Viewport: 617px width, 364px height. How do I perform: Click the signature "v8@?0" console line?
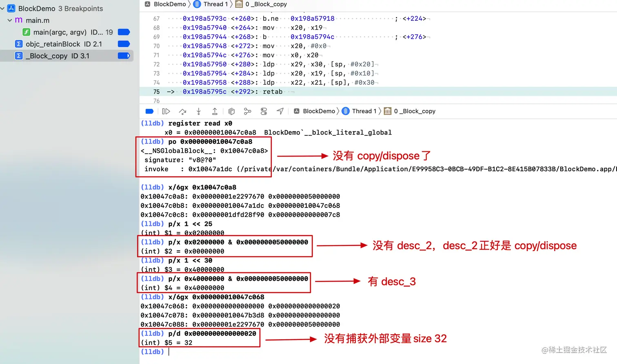pos(180,160)
